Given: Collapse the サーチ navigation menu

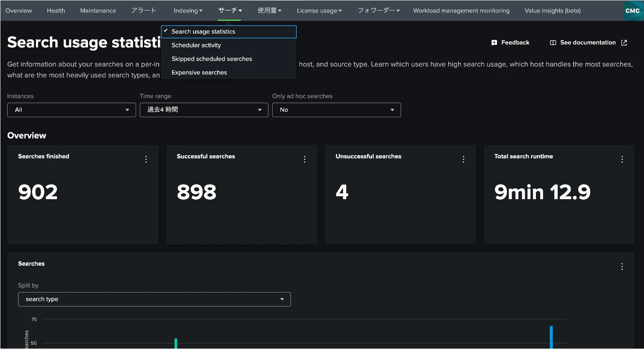Looking at the screenshot, I should pyautogui.click(x=230, y=10).
